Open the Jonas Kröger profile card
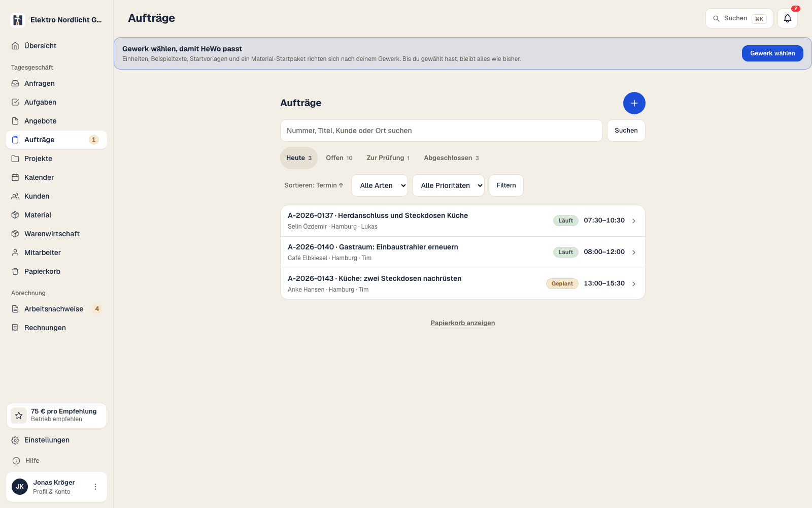812x508 pixels. [x=57, y=487]
